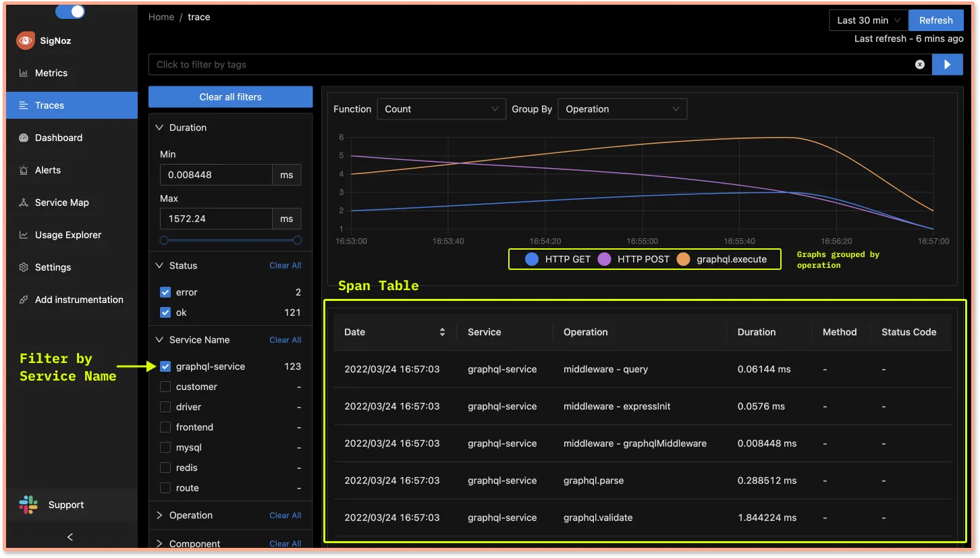Open the middleware - expressInit span row

pyautogui.click(x=642, y=406)
